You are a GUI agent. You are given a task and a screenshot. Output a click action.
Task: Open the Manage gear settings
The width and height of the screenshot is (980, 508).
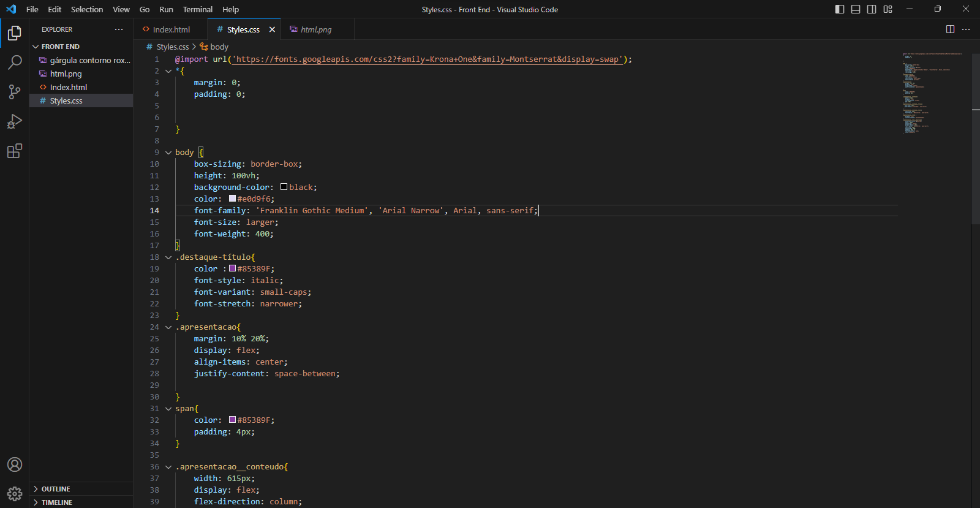(15, 493)
